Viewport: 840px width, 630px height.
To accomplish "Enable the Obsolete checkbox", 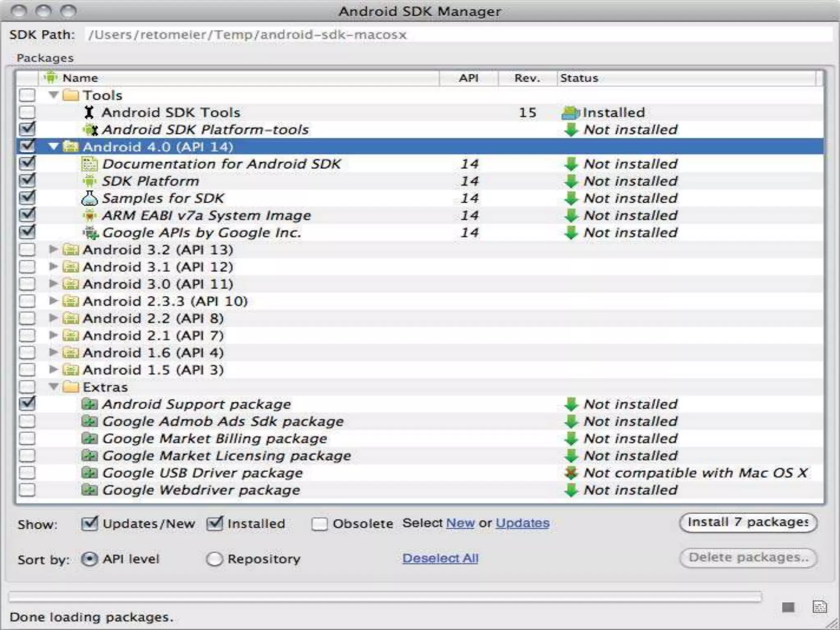I will pos(320,524).
